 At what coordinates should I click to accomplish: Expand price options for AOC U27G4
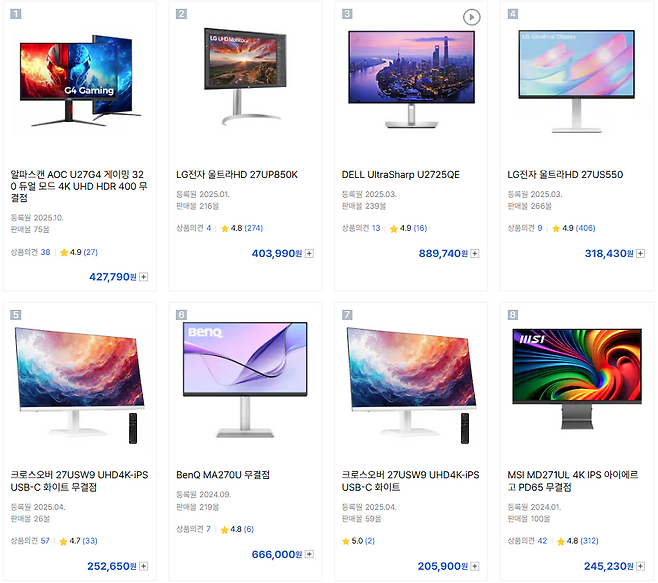(x=144, y=277)
